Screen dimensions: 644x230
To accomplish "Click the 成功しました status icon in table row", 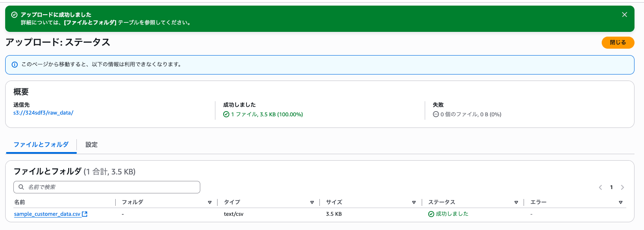I will [x=431, y=214].
